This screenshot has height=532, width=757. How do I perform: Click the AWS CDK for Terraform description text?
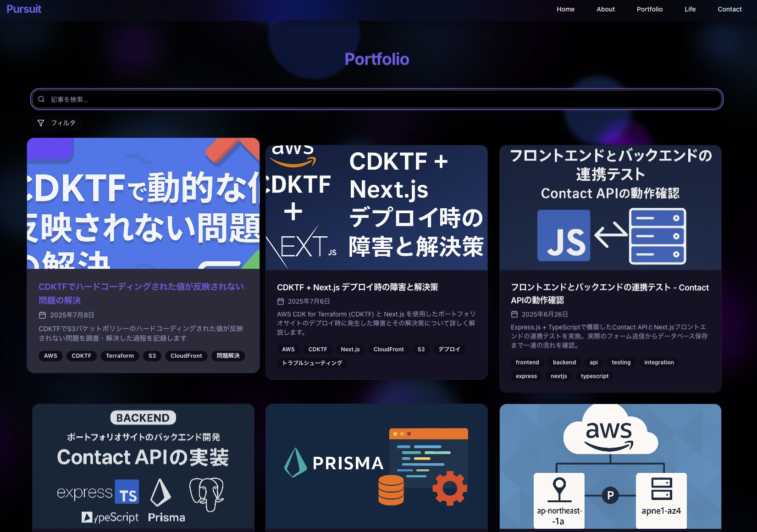point(376,323)
